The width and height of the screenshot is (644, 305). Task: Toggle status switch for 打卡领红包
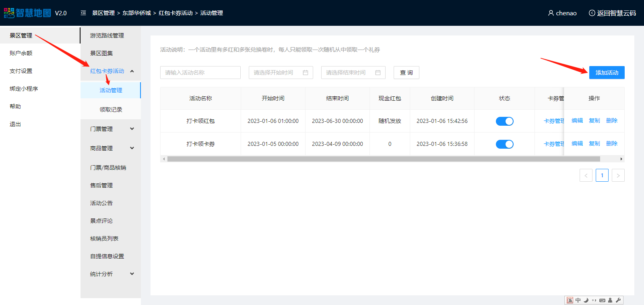point(504,121)
